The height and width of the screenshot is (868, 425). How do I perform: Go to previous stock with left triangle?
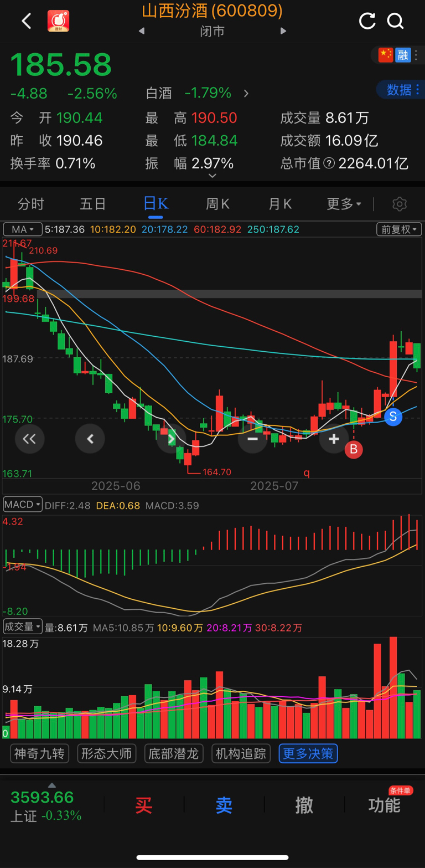(x=142, y=31)
